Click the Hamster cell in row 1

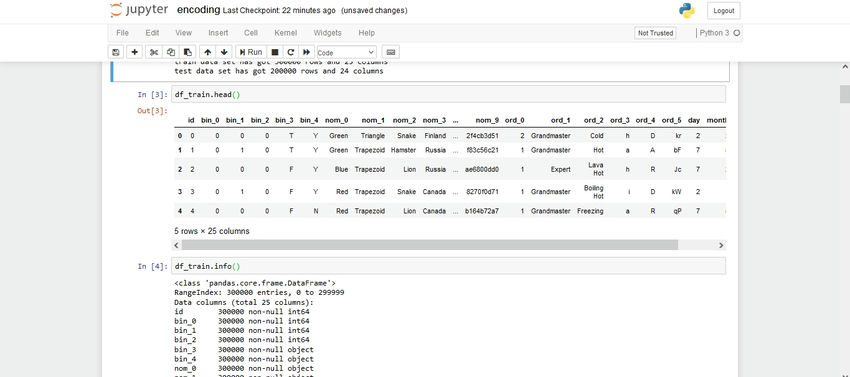coord(403,150)
